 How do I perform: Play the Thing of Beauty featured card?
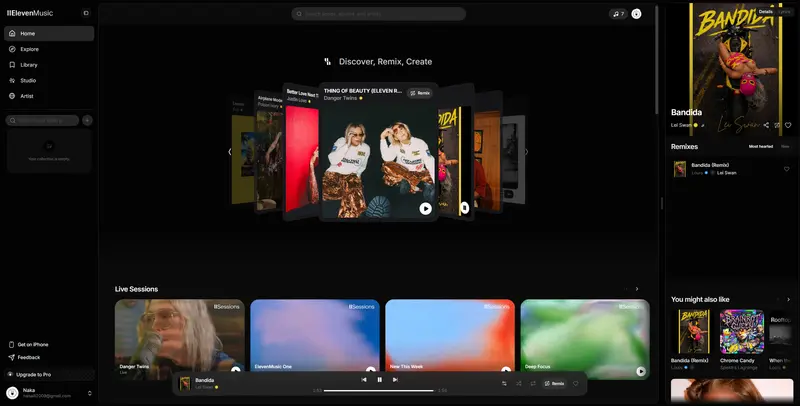click(x=426, y=208)
